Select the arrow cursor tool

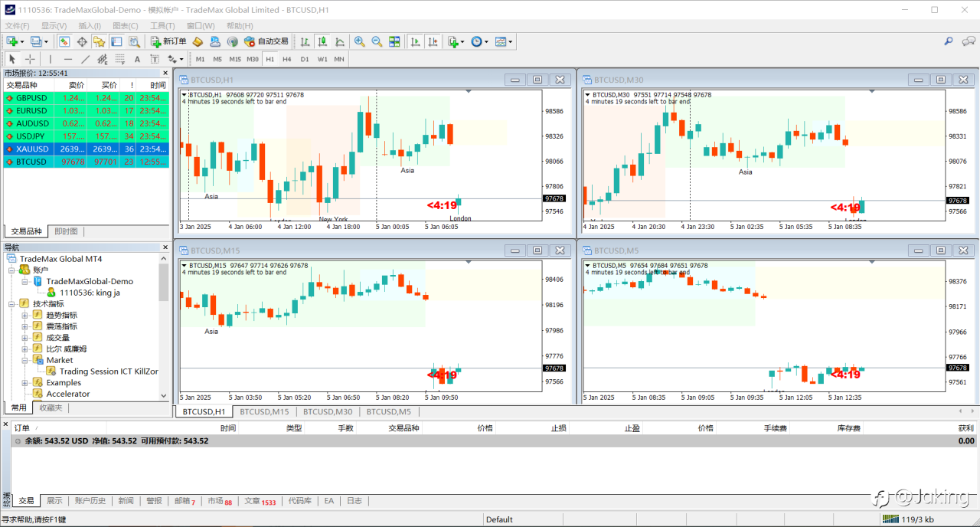[12, 59]
